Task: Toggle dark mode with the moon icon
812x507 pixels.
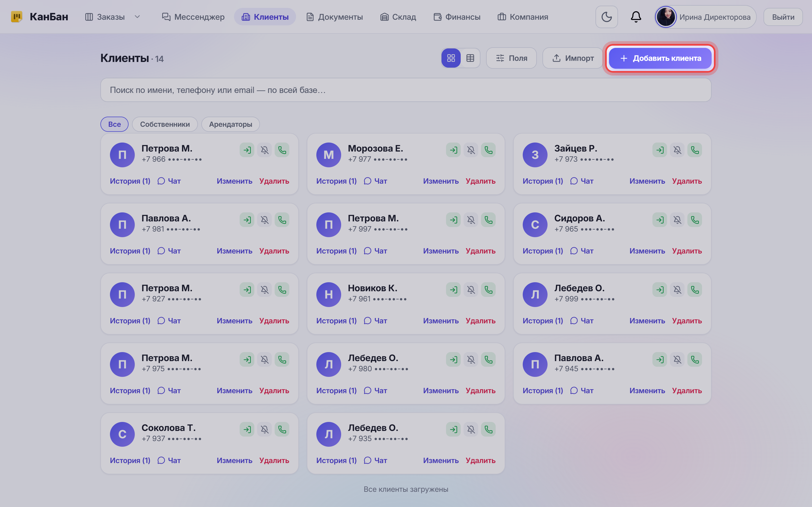Action: tap(606, 17)
